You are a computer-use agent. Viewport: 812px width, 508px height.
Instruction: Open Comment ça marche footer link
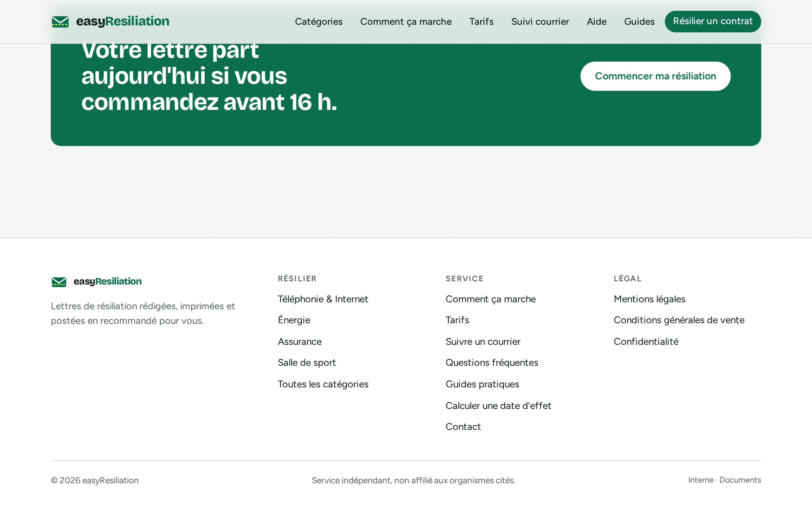[491, 299]
